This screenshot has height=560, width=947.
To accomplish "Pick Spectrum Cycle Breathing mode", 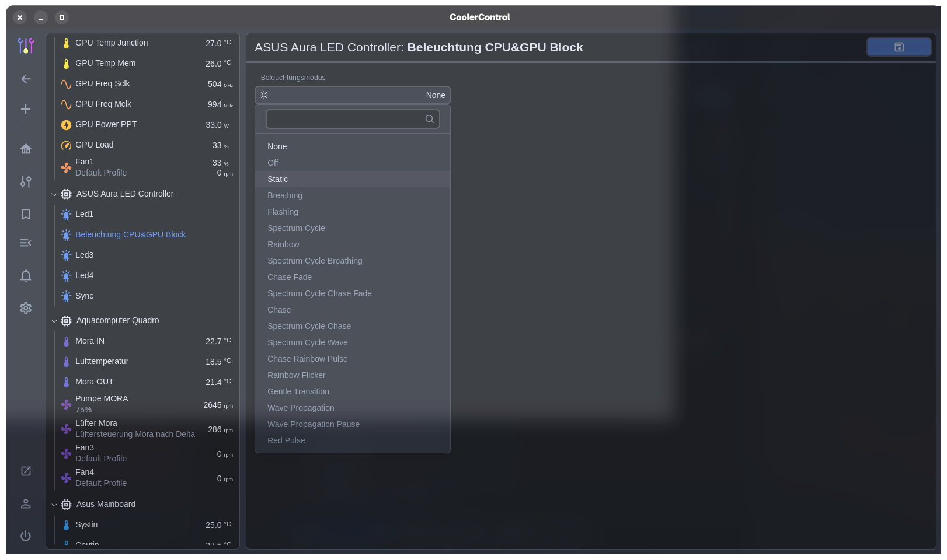I will point(353,261).
